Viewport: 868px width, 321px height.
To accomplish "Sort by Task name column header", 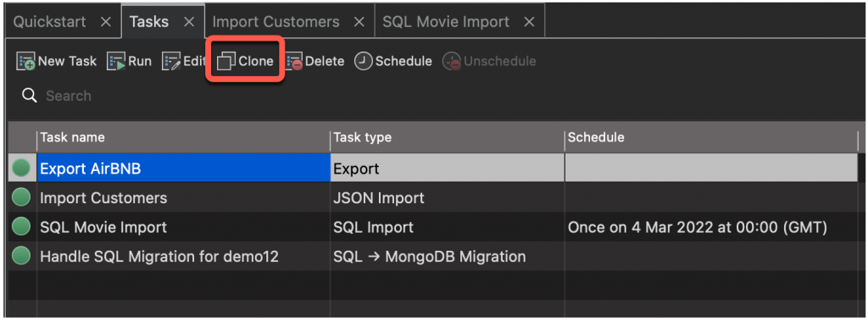I will click(183, 137).
